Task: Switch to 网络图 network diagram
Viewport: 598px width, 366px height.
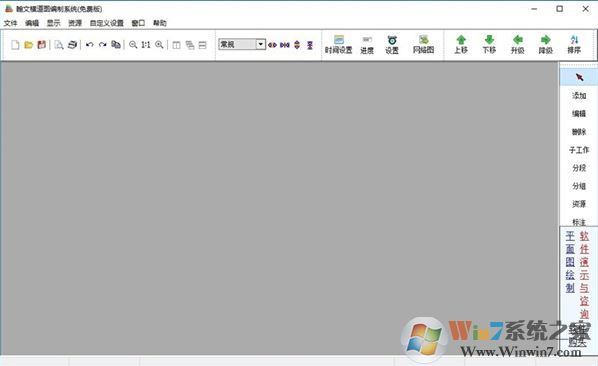Action: [423, 45]
